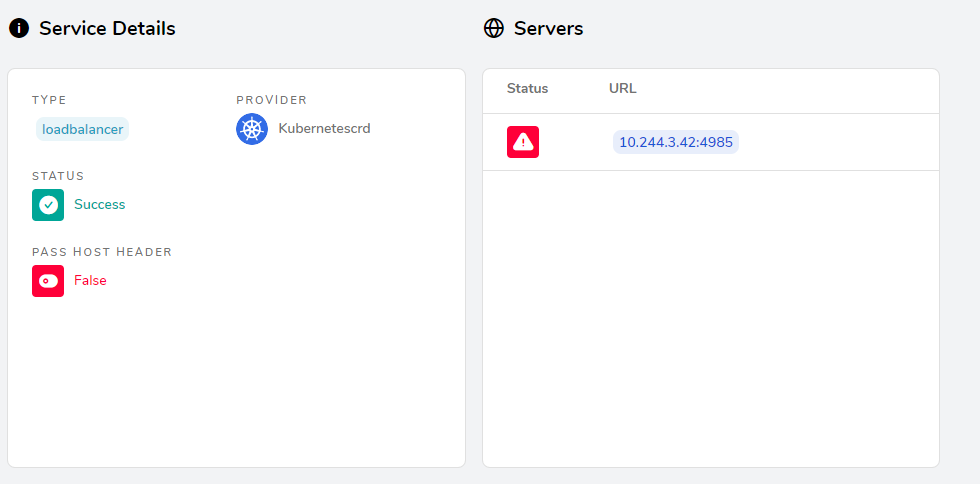The height and width of the screenshot is (484, 980).
Task: Click the STATUS field label
Action: click(x=58, y=176)
